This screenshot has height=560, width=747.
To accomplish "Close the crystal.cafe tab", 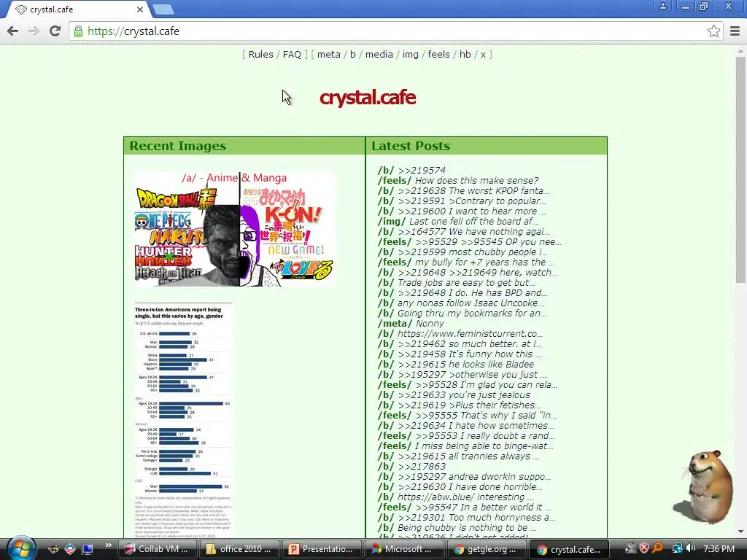I will (139, 9).
